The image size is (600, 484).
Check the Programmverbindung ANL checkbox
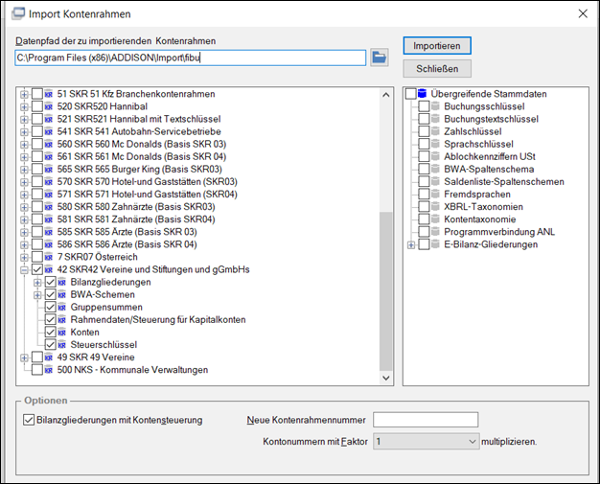coord(424,232)
